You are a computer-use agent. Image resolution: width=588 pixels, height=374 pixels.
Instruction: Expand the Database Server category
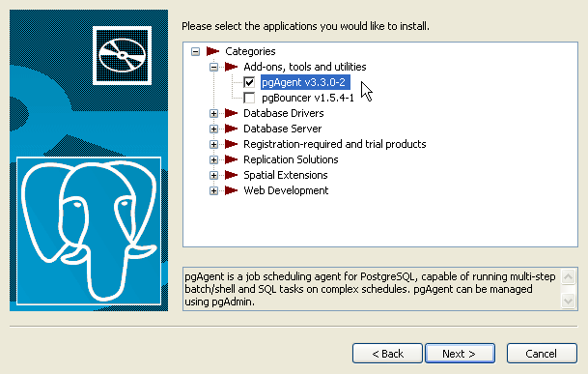coord(213,129)
